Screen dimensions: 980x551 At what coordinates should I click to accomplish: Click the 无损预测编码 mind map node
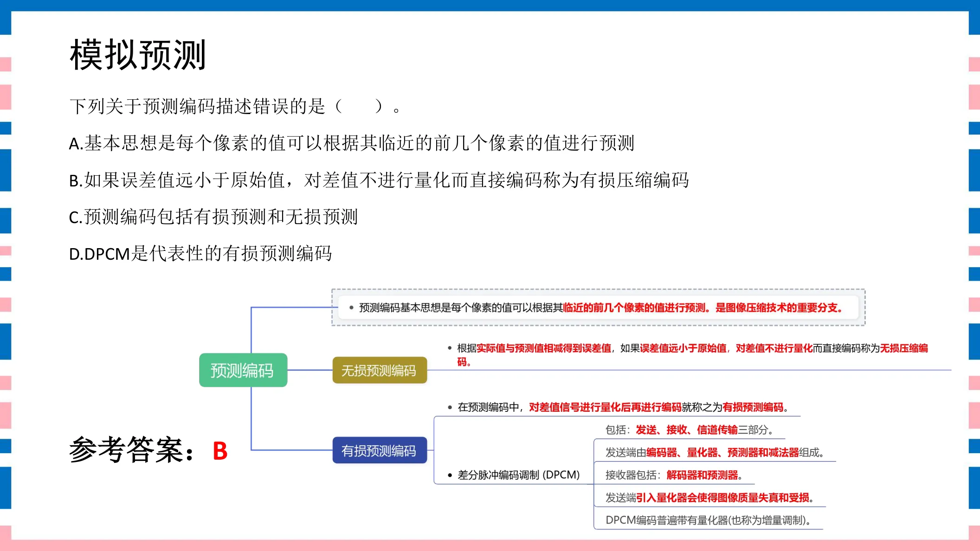[380, 370]
